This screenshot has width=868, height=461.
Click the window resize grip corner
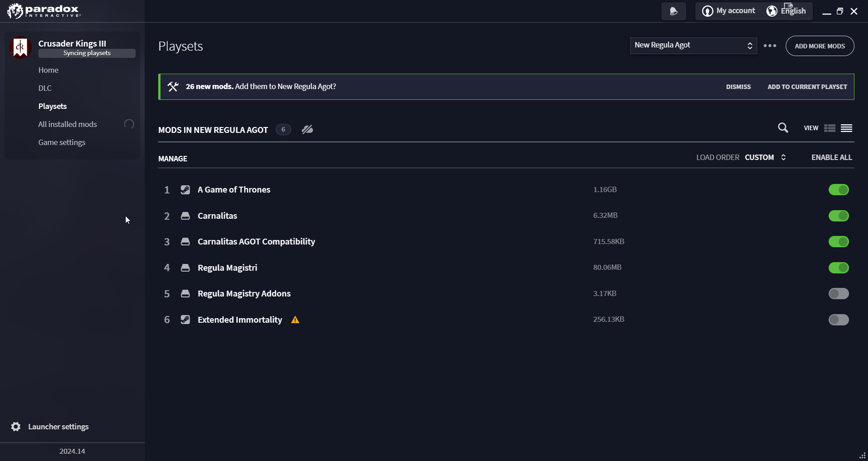[862, 455]
